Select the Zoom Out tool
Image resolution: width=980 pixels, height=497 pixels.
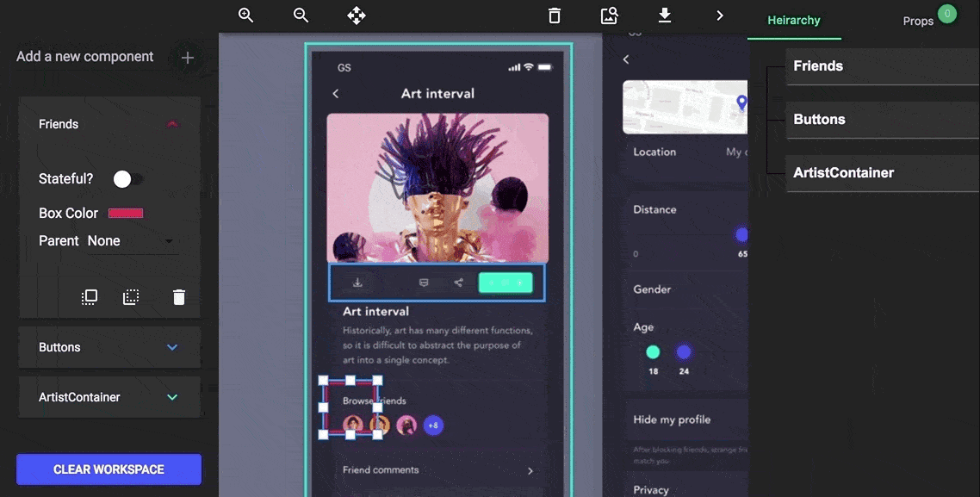click(x=301, y=15)
